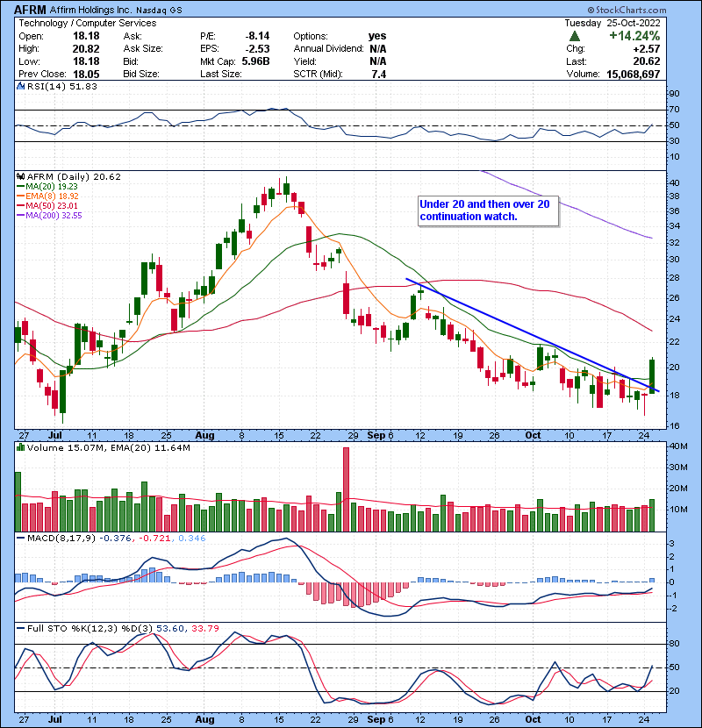Click the Sep 6 label on the price x-axis

(x=380, y=436)
